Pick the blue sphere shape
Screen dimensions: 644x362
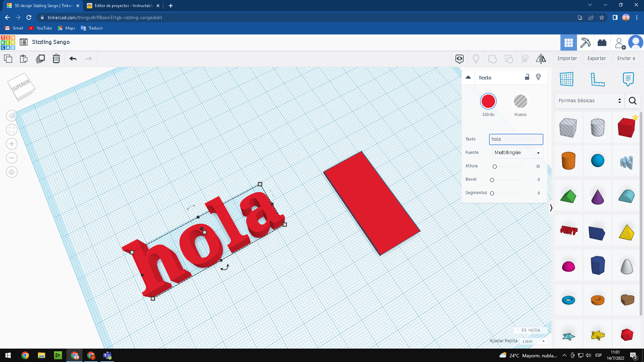click(x=597, y=161)
